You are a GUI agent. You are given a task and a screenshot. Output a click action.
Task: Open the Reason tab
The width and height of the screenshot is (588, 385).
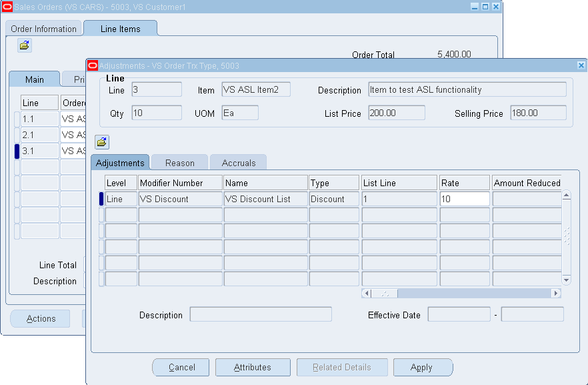pos(179,162)
